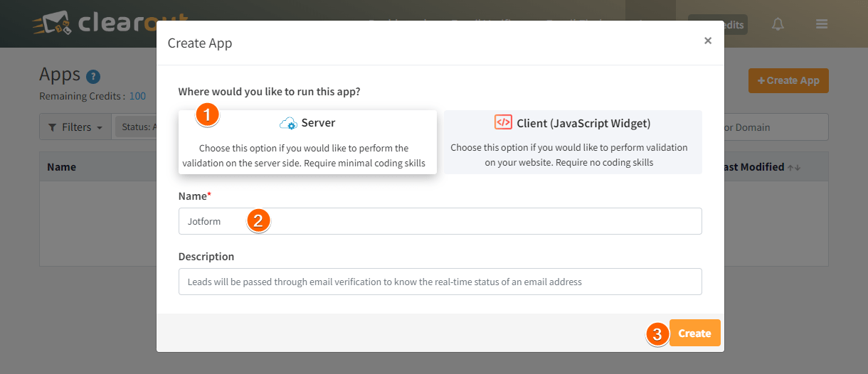
Task: Click the Apps help question-mark icon
Action: (93, 77)
